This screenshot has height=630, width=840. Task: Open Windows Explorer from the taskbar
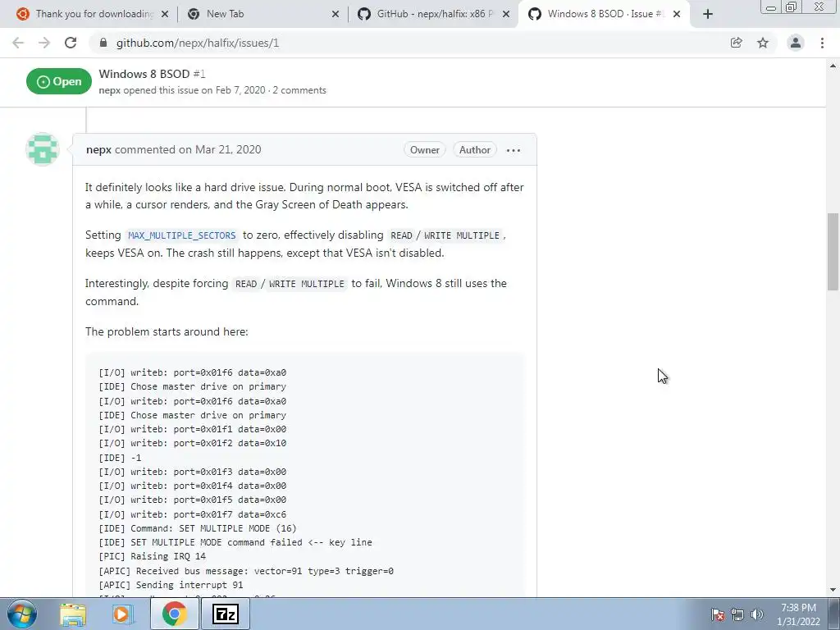coord(73,614)
